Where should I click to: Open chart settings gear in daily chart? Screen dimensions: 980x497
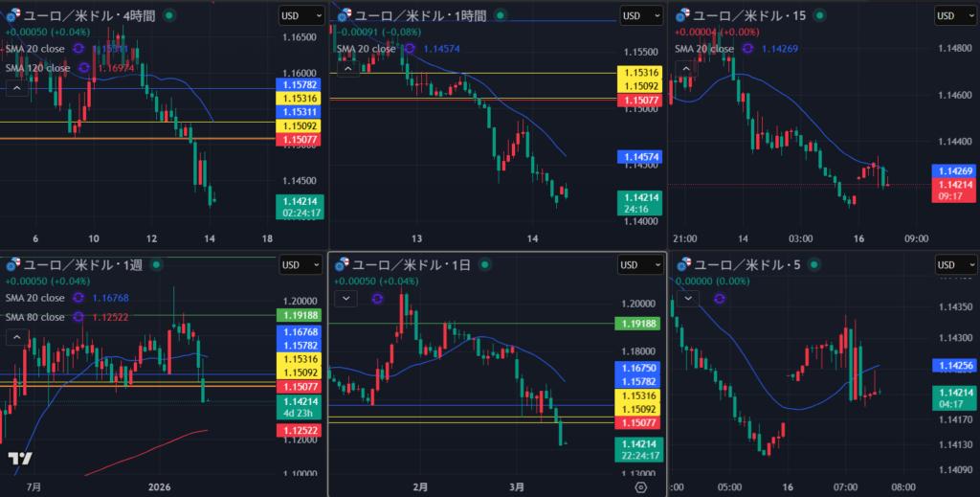(x=640, y=487)
